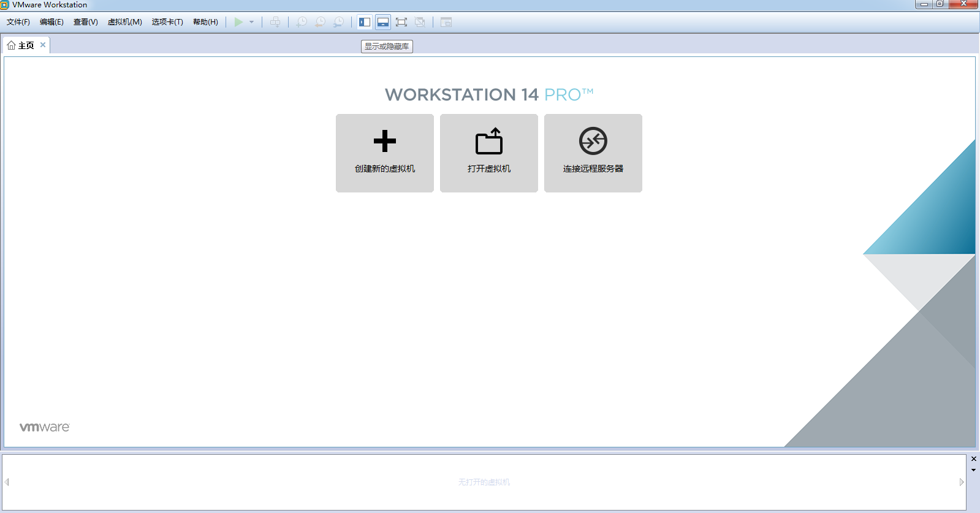Click the send Ctrl+Alt+Del toolbar icon
This screenshot has height=513, width=980.
pyautogui.click(x=275, y=22)
